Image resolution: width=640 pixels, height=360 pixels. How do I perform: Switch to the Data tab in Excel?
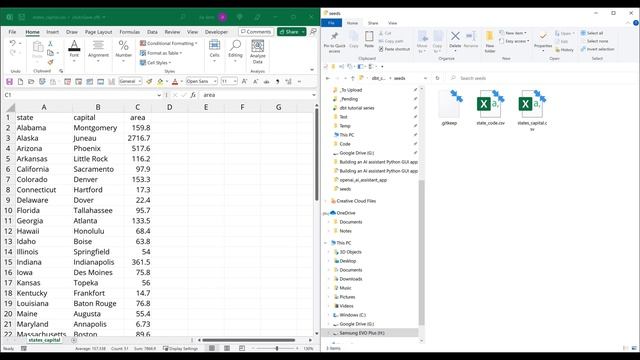[x=152, y=32]
